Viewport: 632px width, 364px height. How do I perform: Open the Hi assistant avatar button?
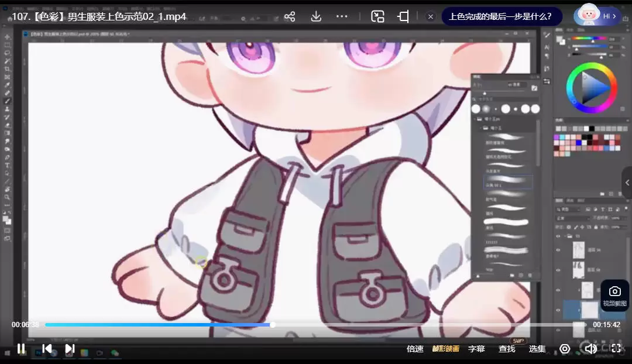[597, 16]
